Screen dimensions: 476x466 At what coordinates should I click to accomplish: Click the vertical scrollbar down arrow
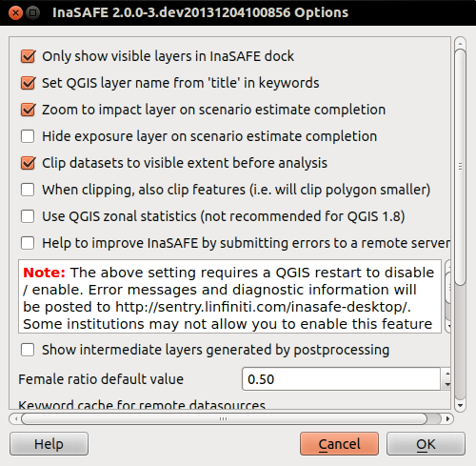pos(460,406)
